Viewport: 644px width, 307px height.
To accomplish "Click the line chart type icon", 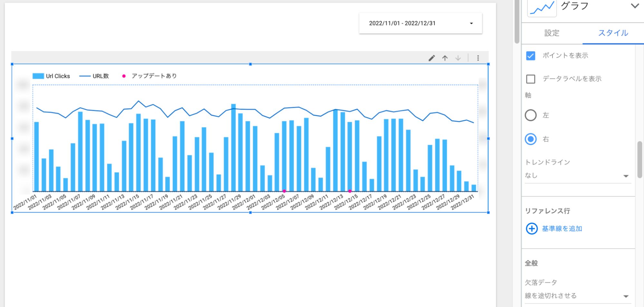I will pyautogui.click(x=542, y=8).
